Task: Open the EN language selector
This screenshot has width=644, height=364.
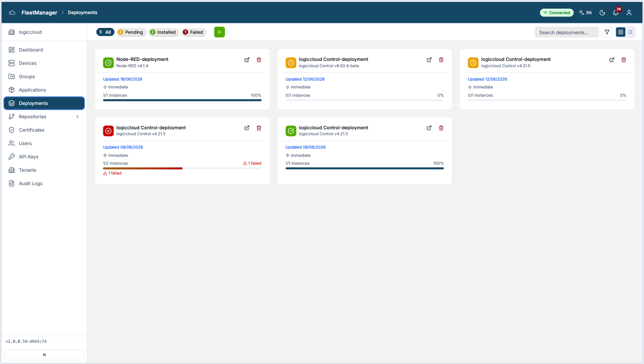Action: coord(585,13)
